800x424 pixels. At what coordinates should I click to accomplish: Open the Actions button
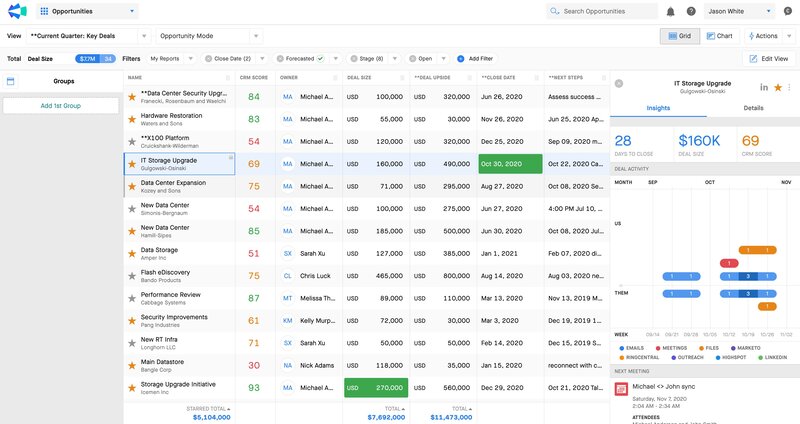[x=763, y=36]
